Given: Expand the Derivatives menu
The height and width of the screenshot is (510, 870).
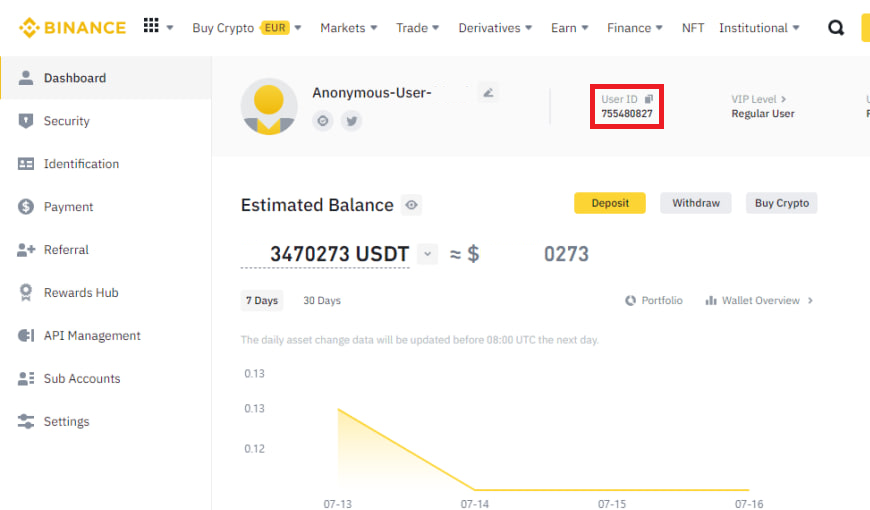Looking at the screenshot, I should (x=495, y=28).
